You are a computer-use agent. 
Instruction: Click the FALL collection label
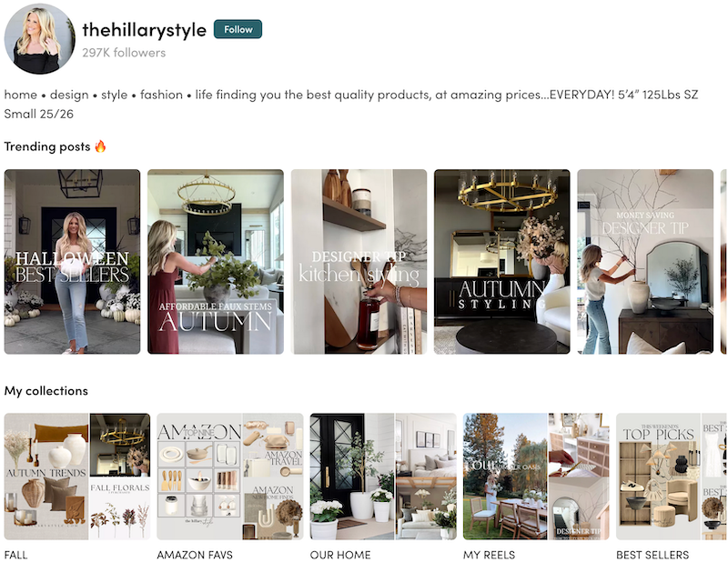point(15,555)
